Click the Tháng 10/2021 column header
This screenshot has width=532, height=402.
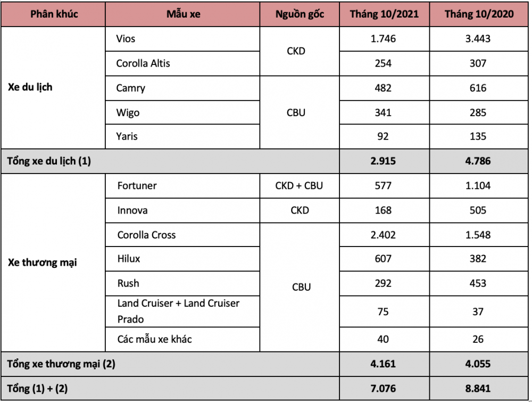385,14
